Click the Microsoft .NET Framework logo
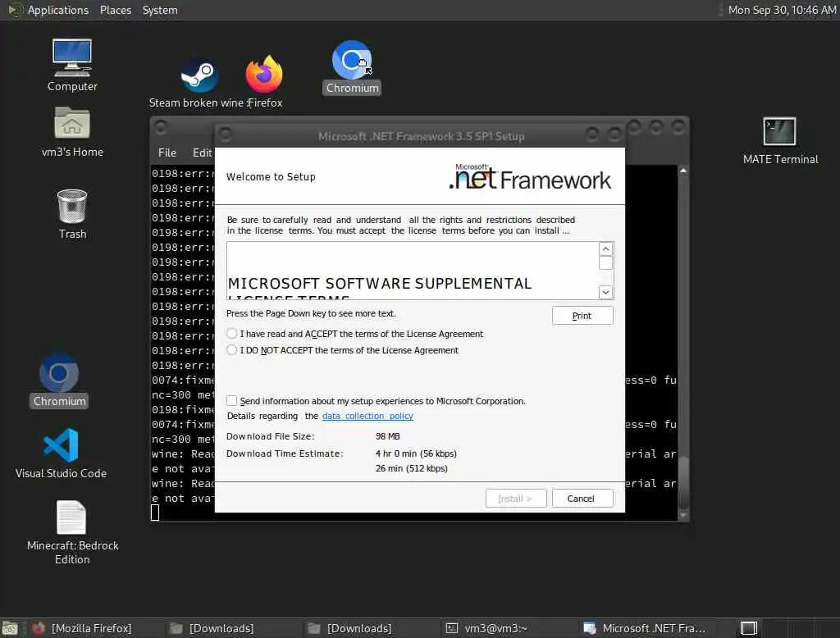The width and height of the screenshot is (840, 638). point(530,177)
